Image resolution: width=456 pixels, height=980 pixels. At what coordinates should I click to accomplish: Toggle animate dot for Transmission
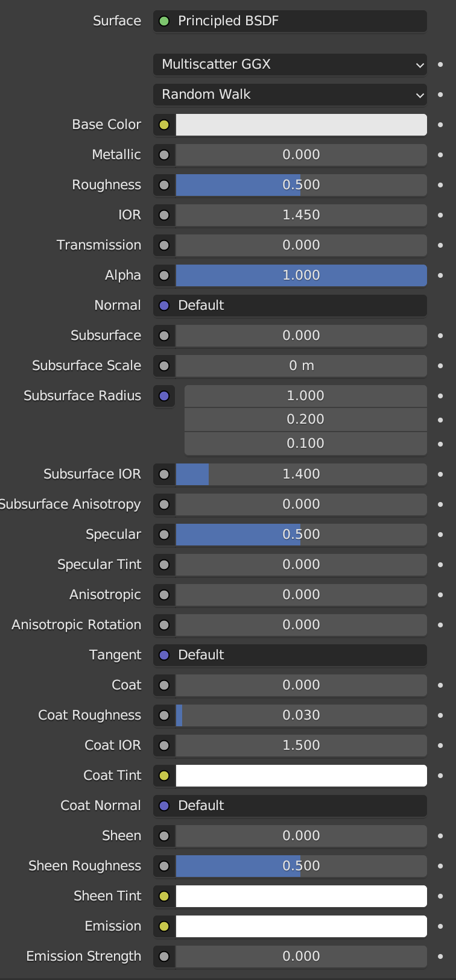coord(440,245)
